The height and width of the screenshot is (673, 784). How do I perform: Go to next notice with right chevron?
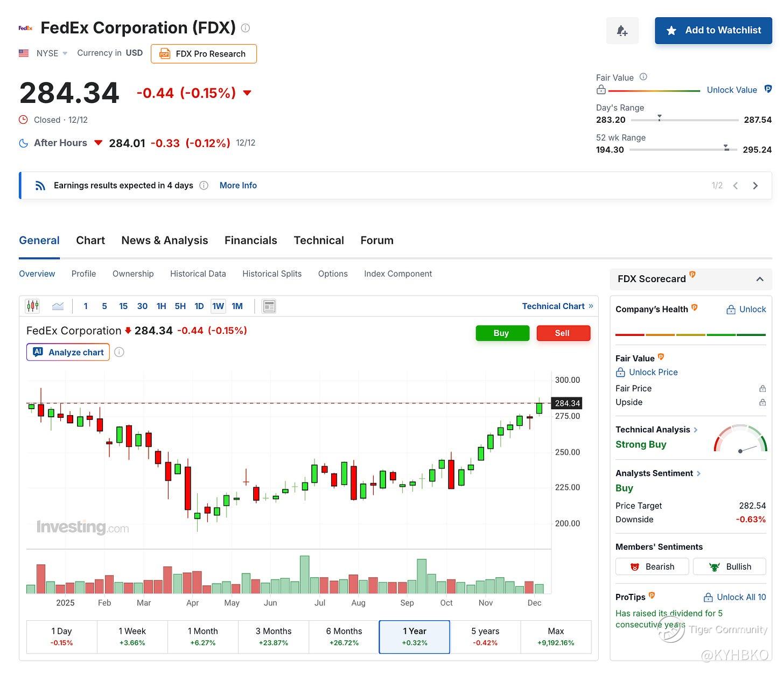pos(755,186)
